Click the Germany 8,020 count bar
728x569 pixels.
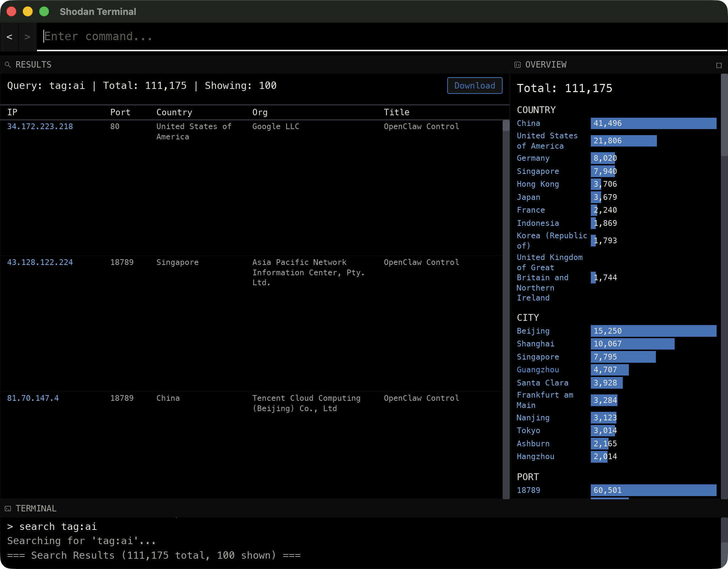point(603,158)
